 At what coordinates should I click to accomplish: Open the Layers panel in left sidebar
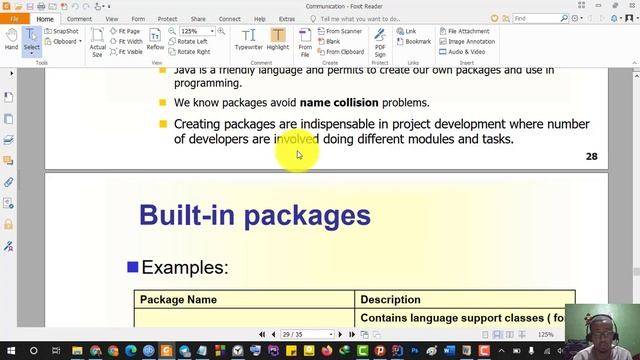(9, 140)
